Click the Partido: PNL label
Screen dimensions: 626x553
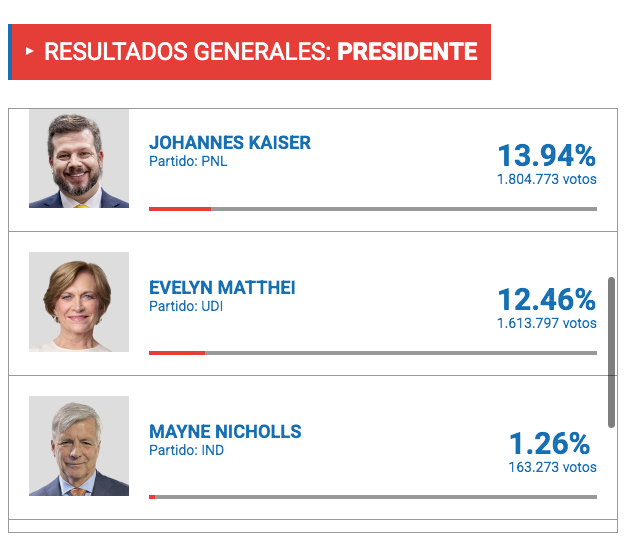(x=188, y=161)
